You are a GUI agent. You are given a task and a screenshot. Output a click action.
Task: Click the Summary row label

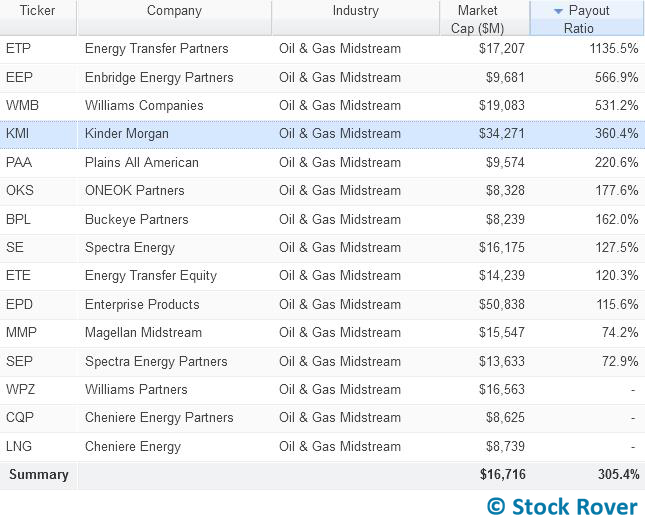tap(39, 475)
